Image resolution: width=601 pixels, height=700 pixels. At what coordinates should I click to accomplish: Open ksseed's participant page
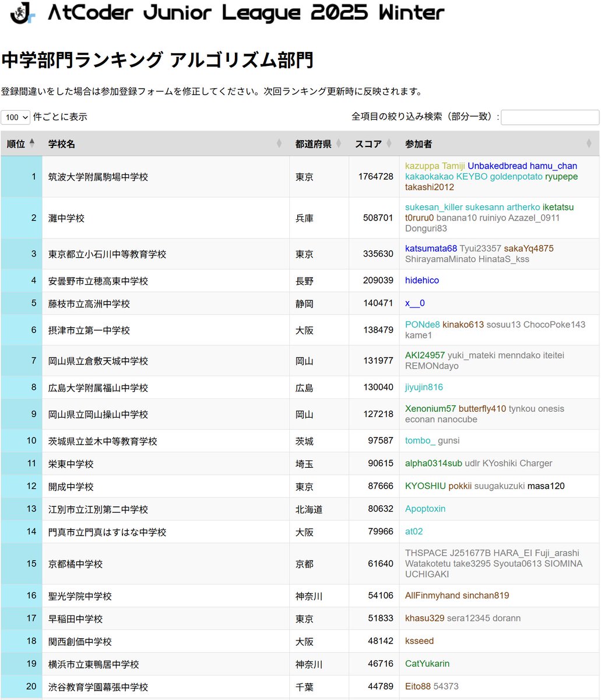[x=419, y=640]
